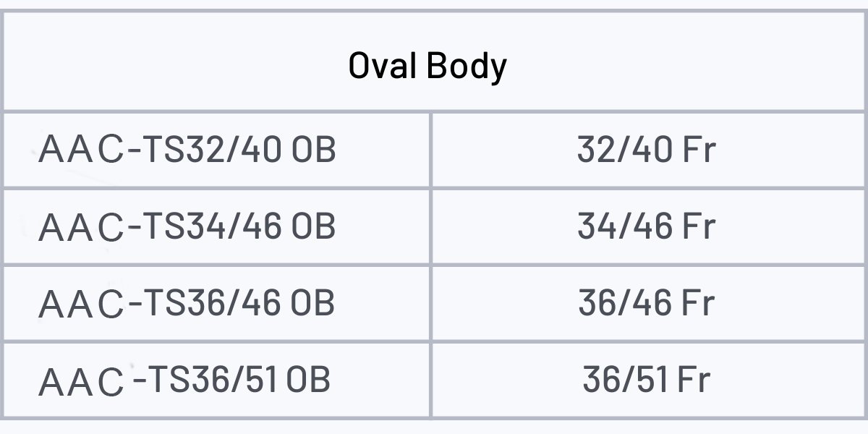
Task: Click the AAC prefix in the TS32/40 row
Action: 82,150
